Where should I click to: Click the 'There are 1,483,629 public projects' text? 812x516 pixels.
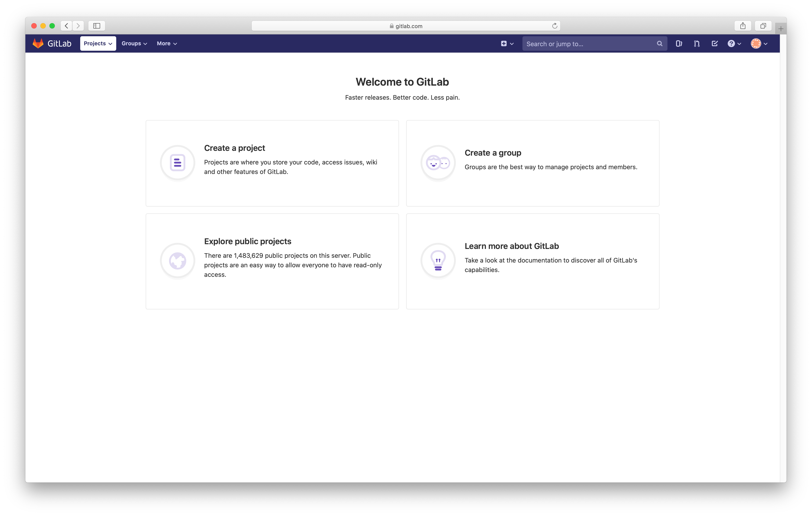point(293,265)
